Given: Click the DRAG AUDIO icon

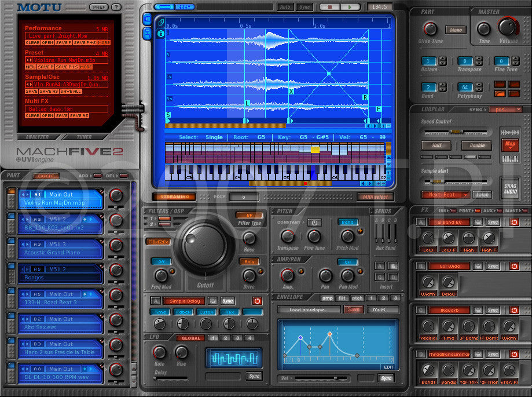Looking at the screenshot, I should point(511,187).
